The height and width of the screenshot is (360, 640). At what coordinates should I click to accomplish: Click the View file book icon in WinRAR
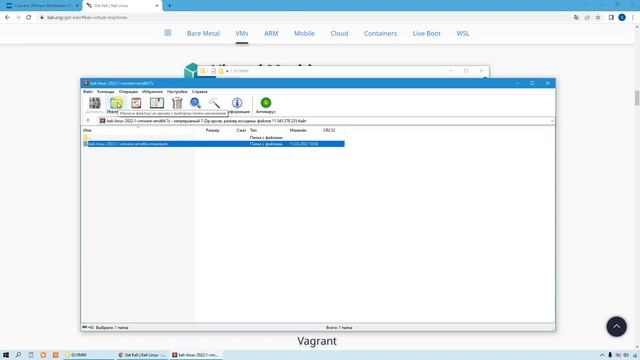pos(157,103)
